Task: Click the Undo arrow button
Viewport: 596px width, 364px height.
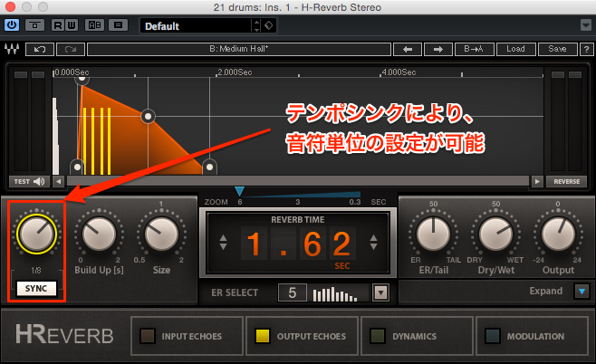Action: pos(40,50)
